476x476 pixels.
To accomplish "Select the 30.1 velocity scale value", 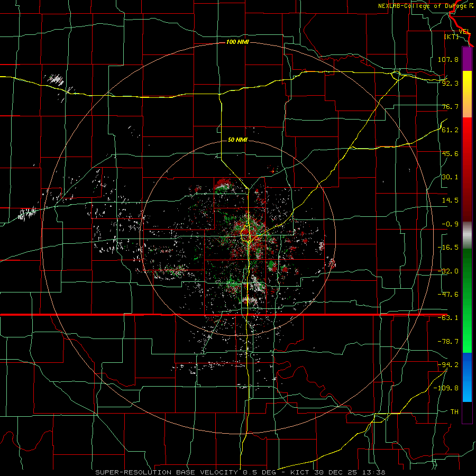I will [450, 177].
